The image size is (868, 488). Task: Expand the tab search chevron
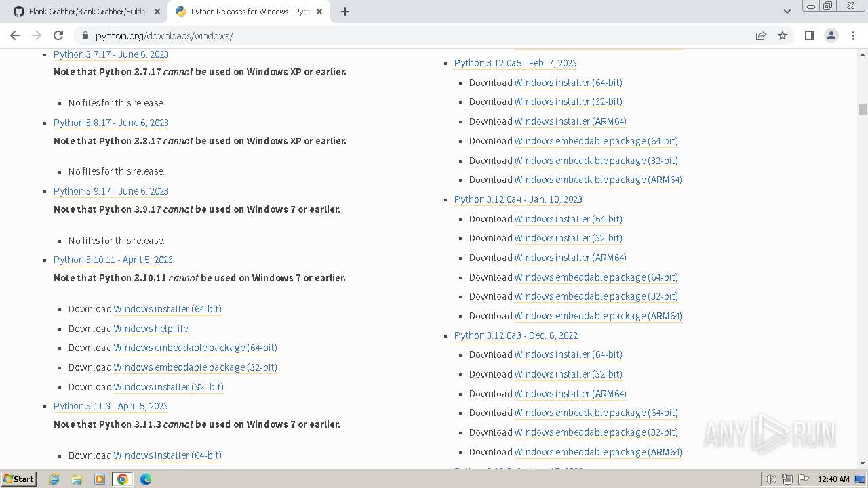[787, 12]
